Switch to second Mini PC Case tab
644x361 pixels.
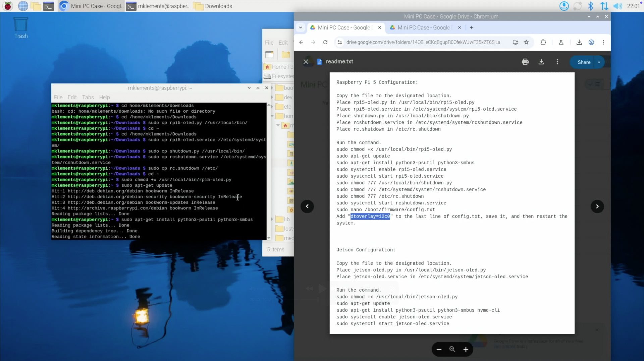[x=423, y=27]
